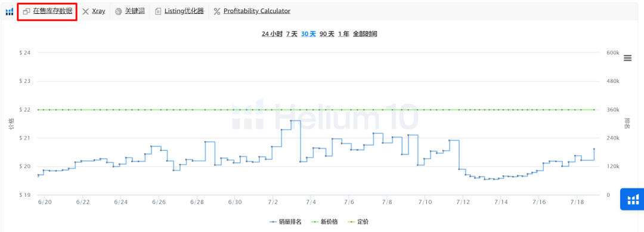Click the Listing优化器 document icon
The height and width of the screenshot is (232, 644).
coord(157,11)
